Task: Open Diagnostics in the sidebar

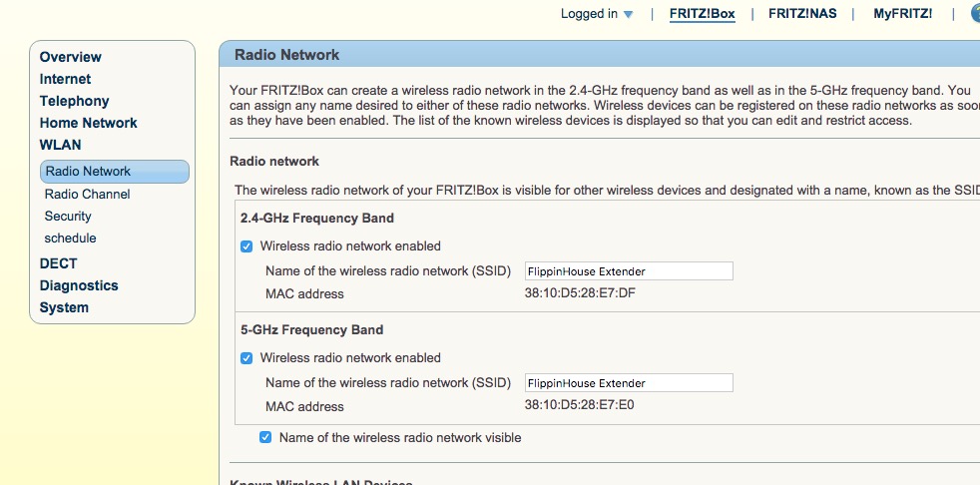Action: point(79,285)
